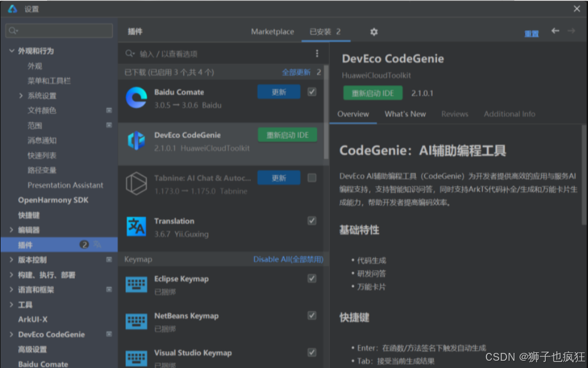Screen dimensions: 588x368
Task: Select the ArkUI-X settings item
Action: pyautogui.click(x=33, y=319)
